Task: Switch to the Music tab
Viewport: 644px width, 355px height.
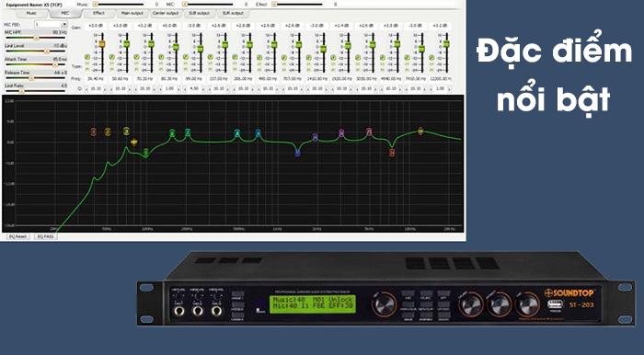Action: [31, 14]
